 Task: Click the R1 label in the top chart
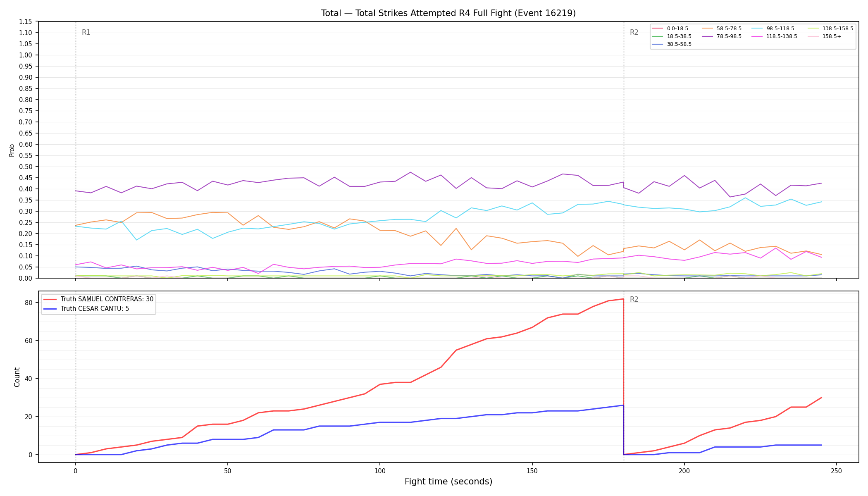[x=86, y=32]
